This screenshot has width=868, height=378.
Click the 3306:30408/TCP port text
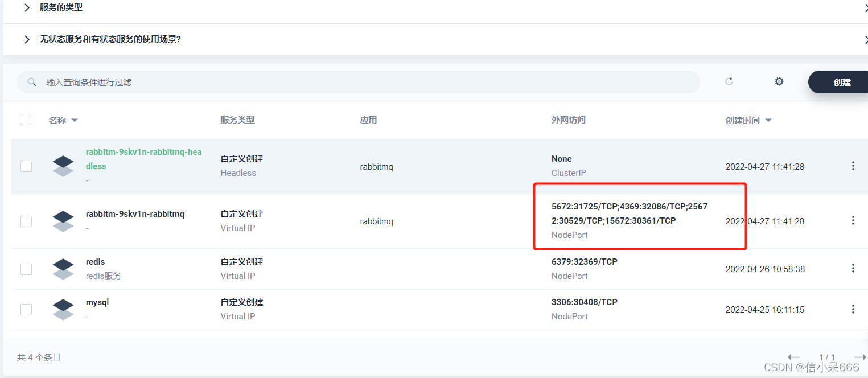click(x=585, y=302)
